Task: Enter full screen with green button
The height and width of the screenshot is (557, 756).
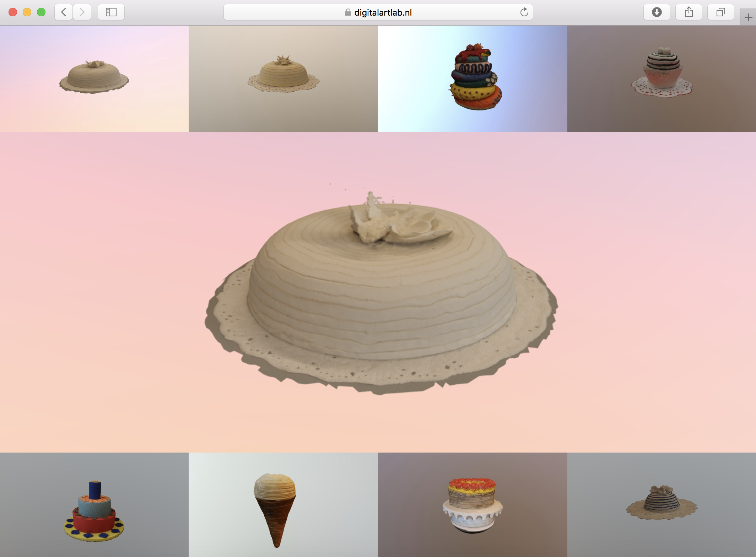Action: coord(41,12)
